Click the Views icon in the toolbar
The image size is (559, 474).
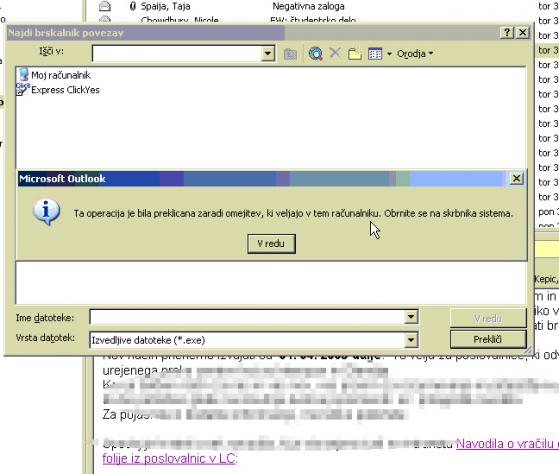click(375, 54)
